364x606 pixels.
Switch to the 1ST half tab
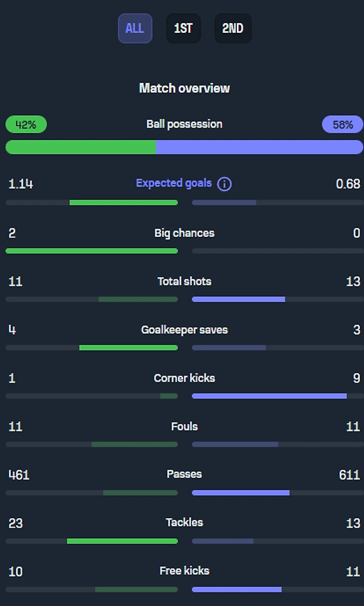pyautogui.click(x=183, y=28)
